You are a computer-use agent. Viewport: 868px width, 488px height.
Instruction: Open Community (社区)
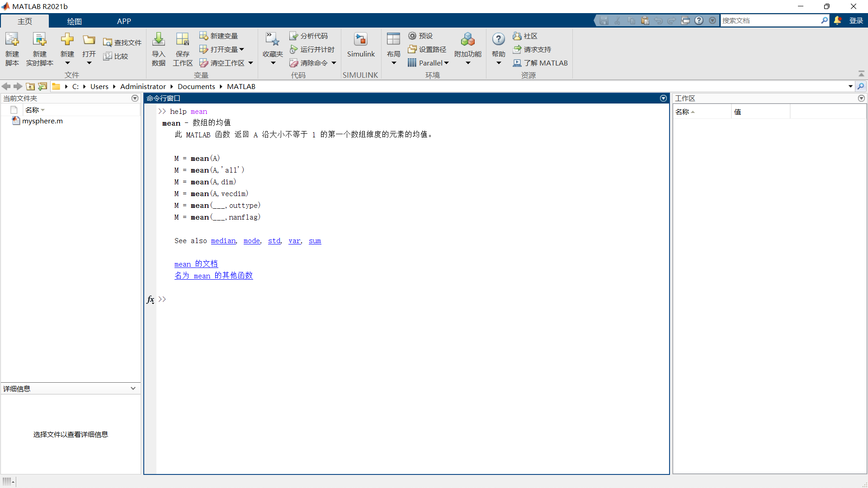(x=525, y=36)
